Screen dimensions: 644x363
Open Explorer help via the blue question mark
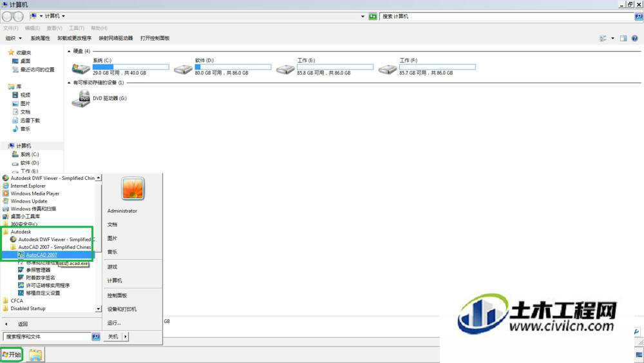point(634,38)
